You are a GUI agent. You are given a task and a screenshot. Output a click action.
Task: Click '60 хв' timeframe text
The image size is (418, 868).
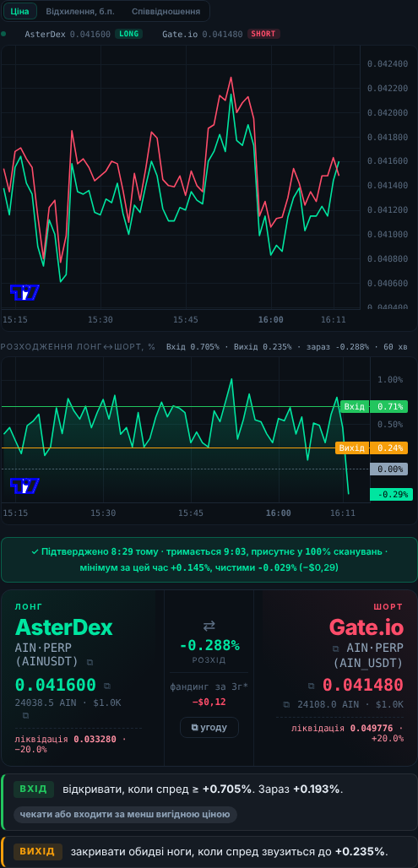(x=396, y=346)
